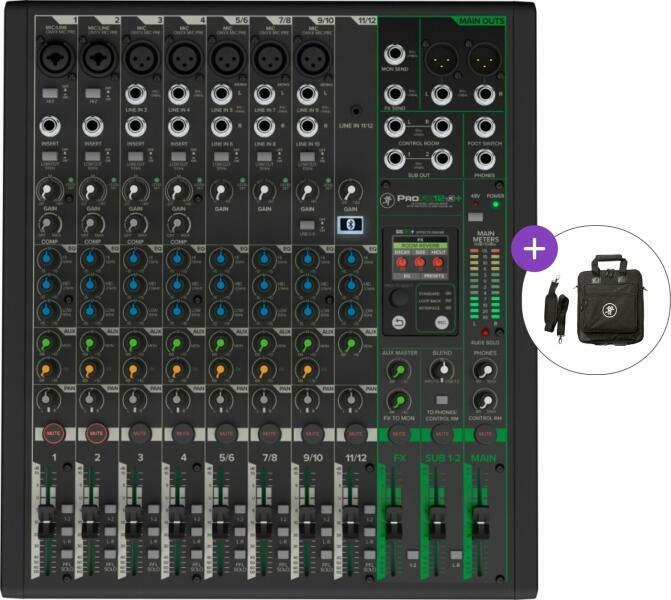The image size is (671, 600).
Task: Mute the MAIN output
Action: pyautogui.click(x=485, y=434)
